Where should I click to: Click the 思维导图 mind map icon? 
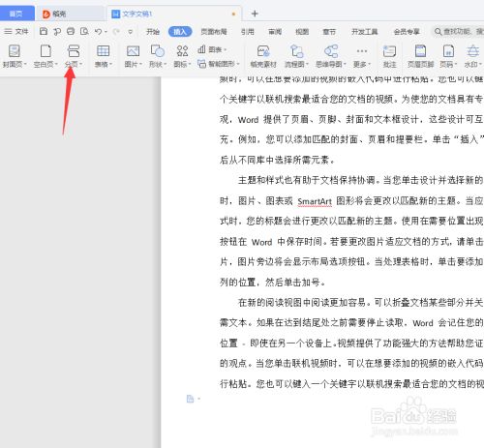(x=331, y=51)
